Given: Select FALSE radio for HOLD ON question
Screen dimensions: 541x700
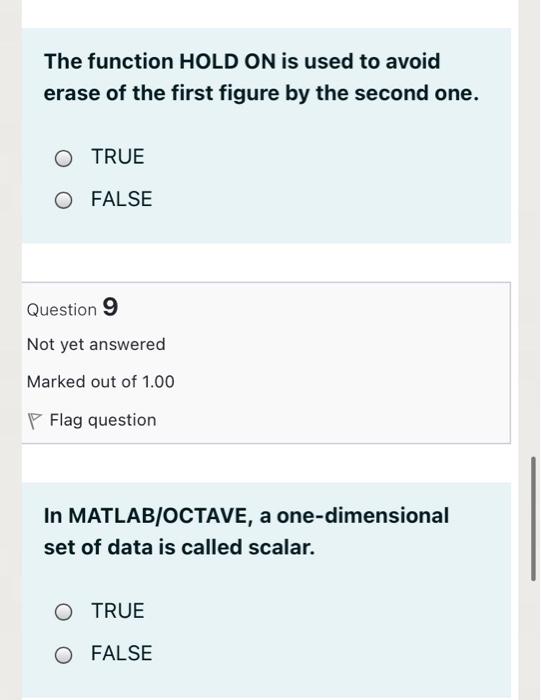Looking at the screenshot, I should [x=63, y=200].
